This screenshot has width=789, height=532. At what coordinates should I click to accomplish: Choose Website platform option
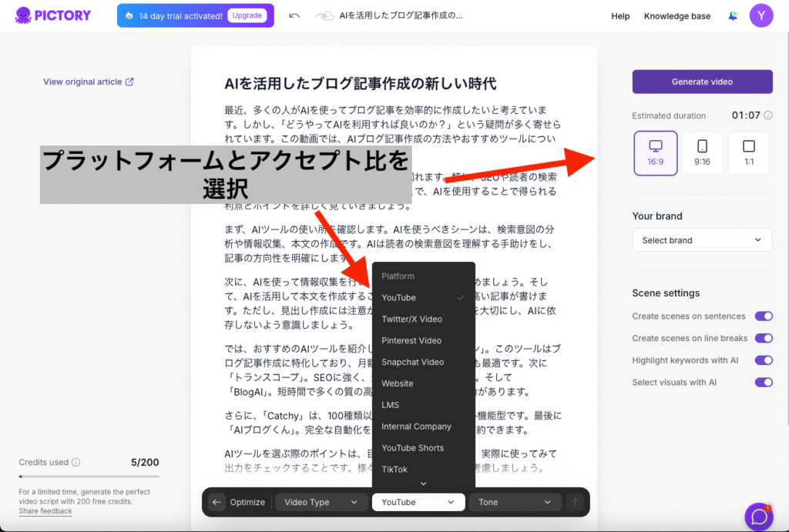[423, 383]
